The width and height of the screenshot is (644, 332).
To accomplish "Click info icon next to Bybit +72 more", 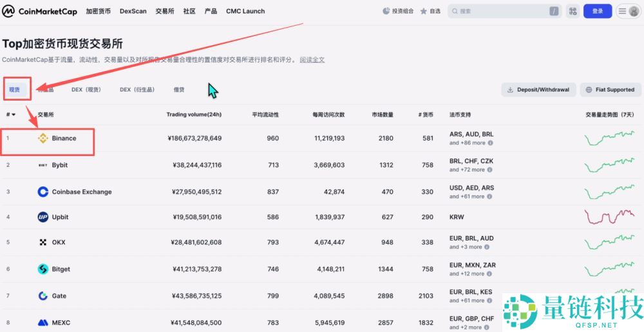I will click(489, 170).
